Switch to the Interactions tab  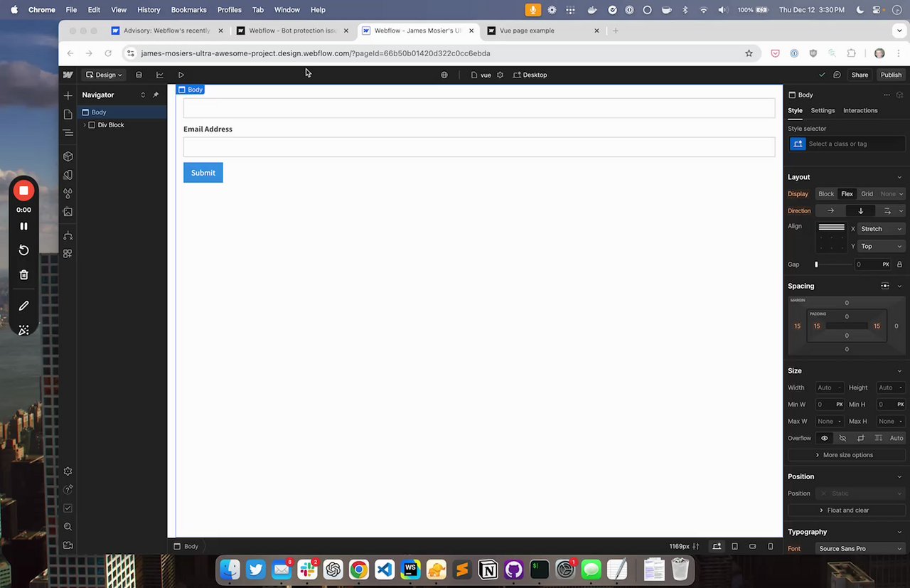[x=860, y=111]
